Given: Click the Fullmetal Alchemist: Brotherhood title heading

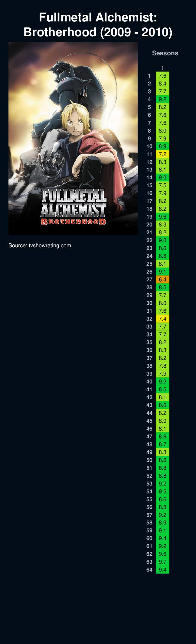Looking at the screenshot, I should point(98,25).
